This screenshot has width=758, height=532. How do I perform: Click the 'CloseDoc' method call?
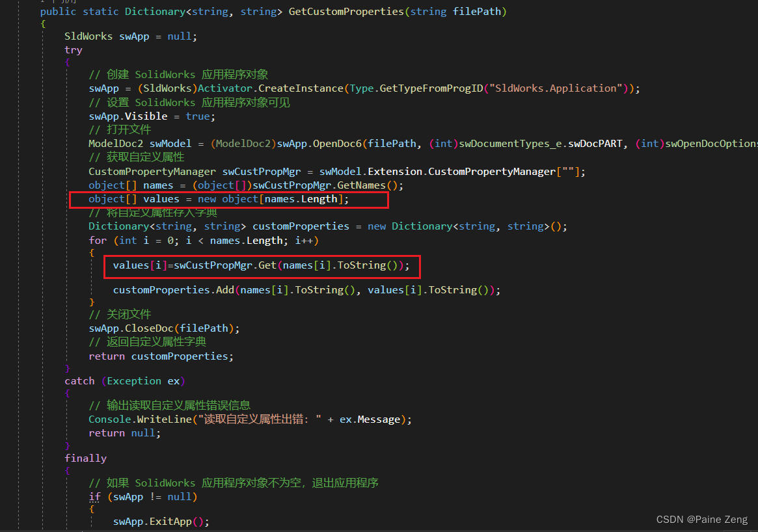[x=149, y=328]
